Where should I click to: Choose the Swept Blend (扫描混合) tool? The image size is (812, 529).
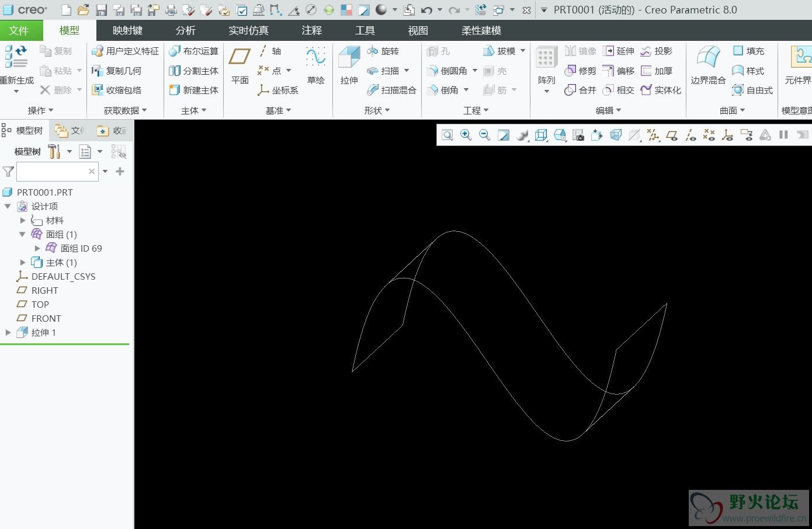pos(391,90)
